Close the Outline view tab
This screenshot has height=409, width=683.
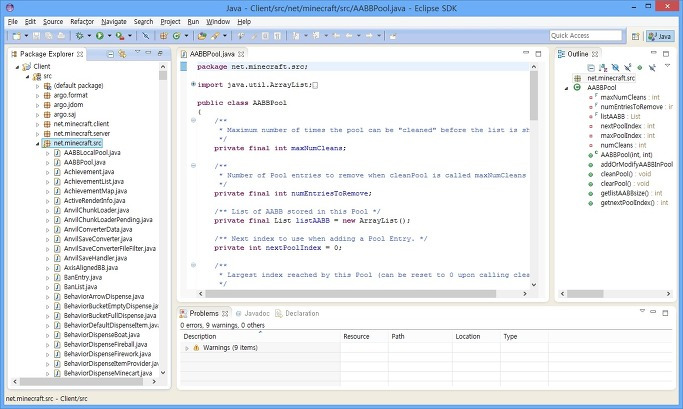click(595, 54)
